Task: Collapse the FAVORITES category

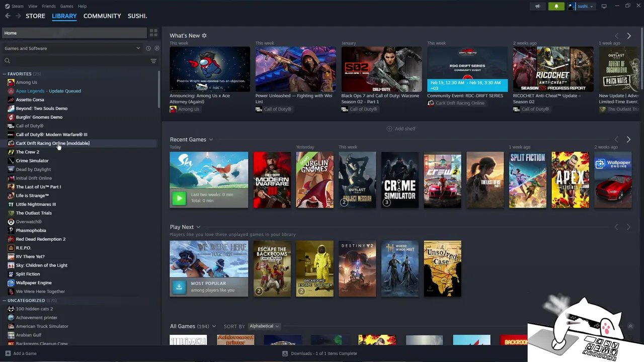Action: (5, 74)
